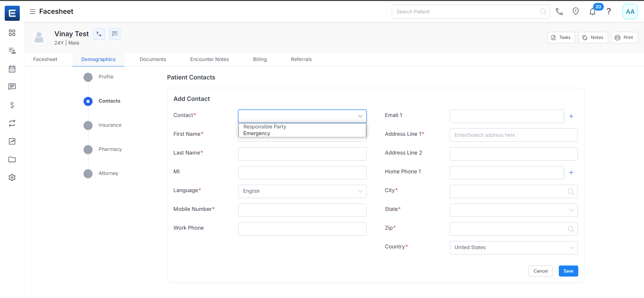Open the Billing tab
This screenshot has width=644, height=298.
click(x=260, y=59)
